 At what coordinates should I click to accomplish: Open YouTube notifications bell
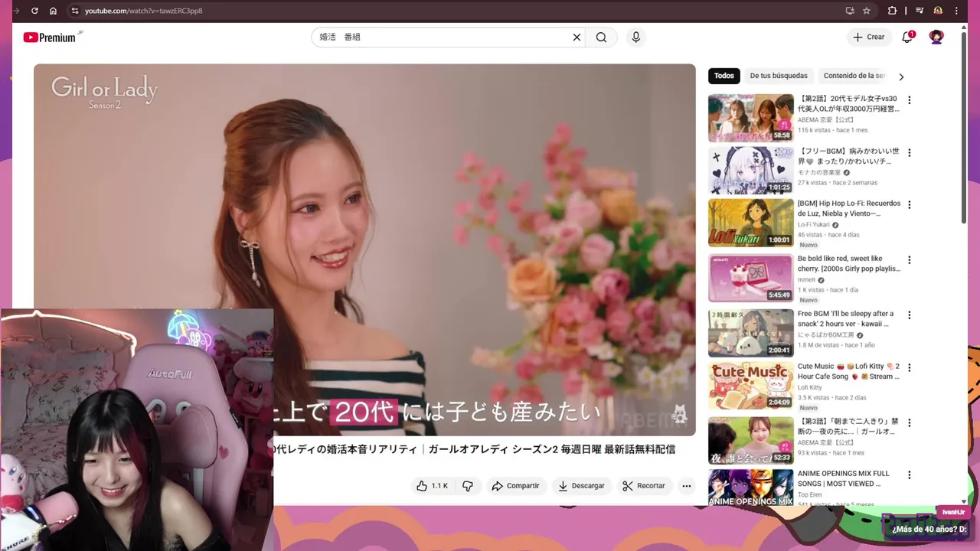(907, 37)
